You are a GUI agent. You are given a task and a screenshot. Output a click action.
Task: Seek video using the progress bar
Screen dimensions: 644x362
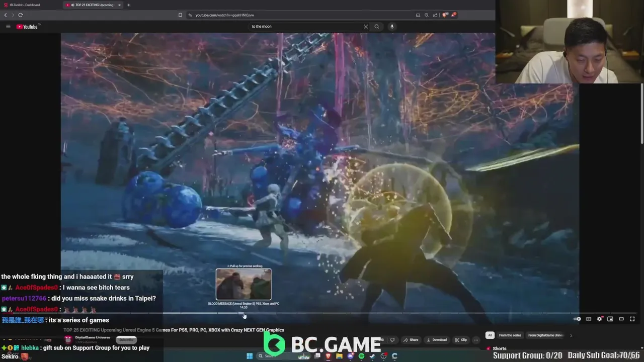(x=319, y=313)
